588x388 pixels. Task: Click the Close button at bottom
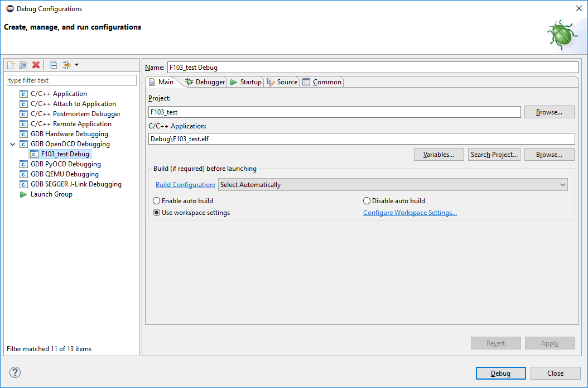click(x=556, y=373)
